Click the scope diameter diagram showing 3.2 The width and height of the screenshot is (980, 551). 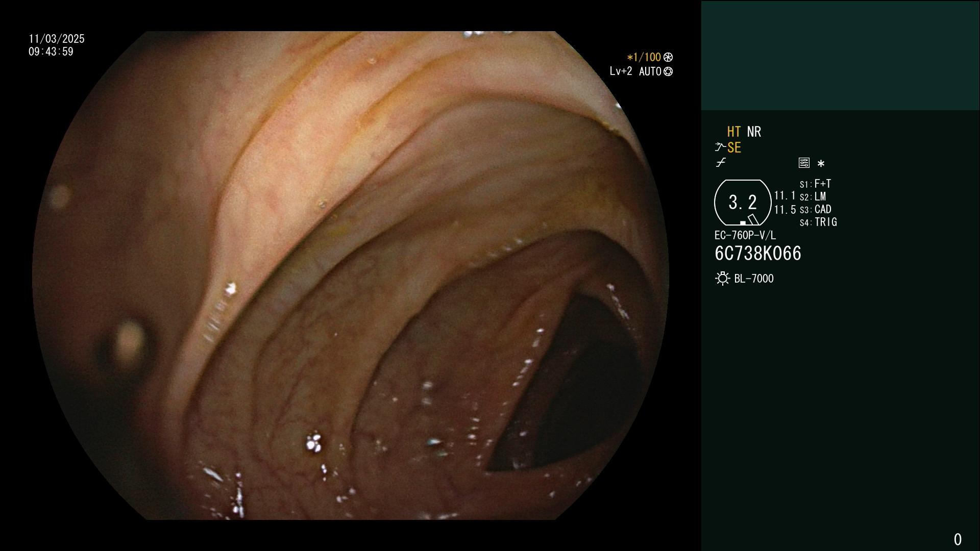742,203
